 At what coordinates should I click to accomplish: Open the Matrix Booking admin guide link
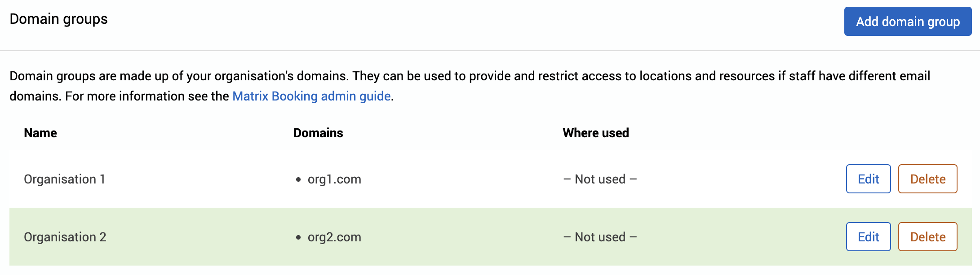point(311,96)
